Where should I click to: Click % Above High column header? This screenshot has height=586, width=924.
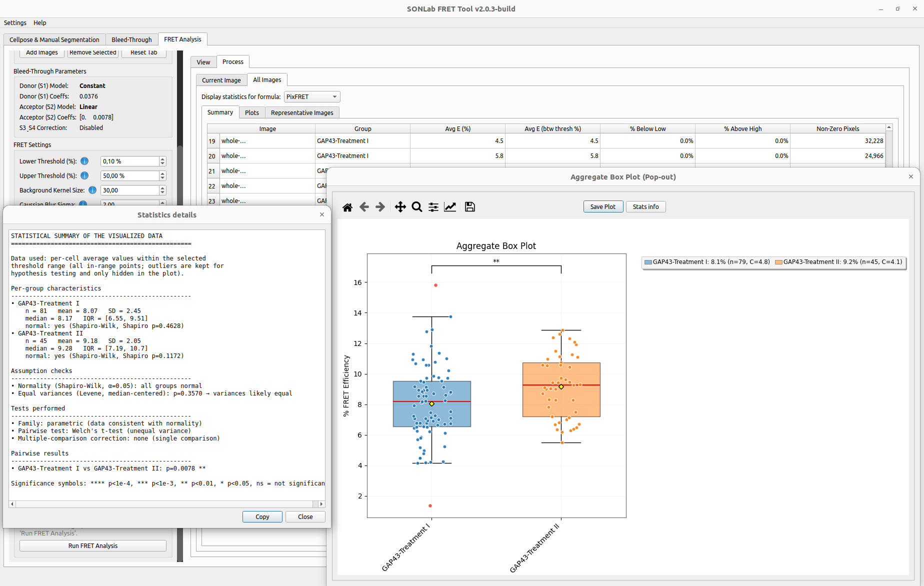[x=743, y=128]
